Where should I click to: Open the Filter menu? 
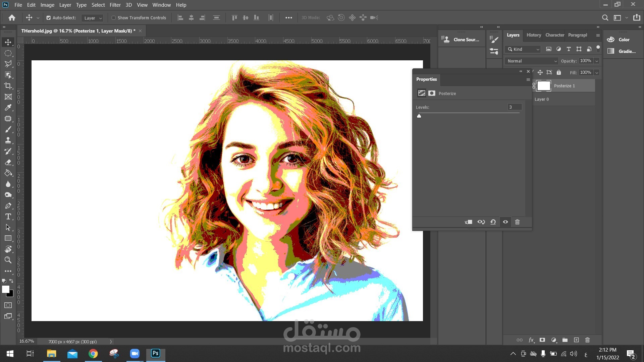(x=115, y=5)
